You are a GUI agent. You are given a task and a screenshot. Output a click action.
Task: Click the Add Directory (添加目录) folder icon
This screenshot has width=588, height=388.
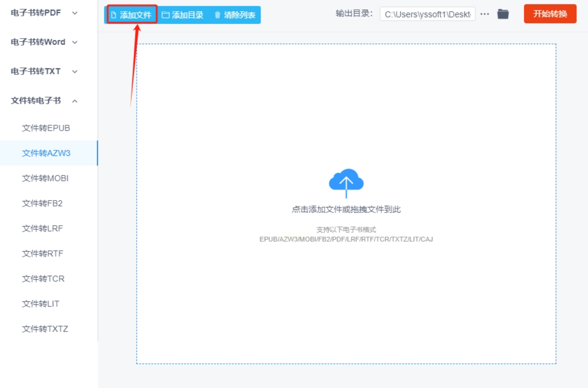165,15
